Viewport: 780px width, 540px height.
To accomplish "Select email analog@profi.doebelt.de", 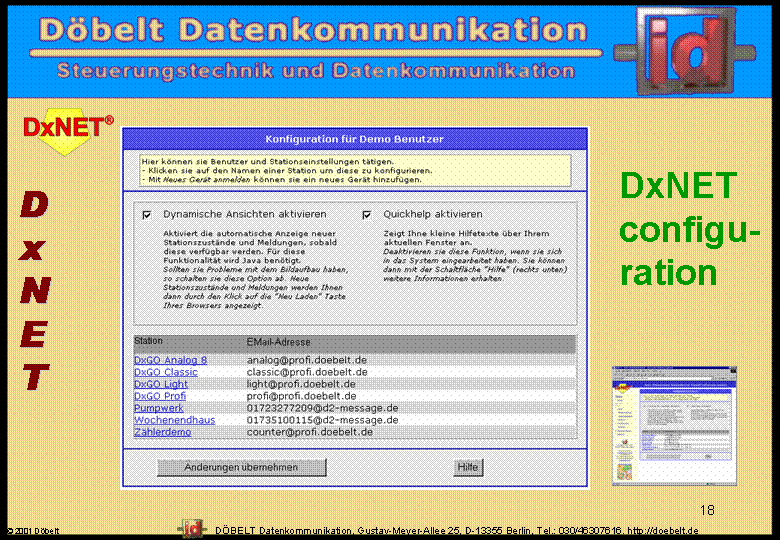I will point(307,360).
